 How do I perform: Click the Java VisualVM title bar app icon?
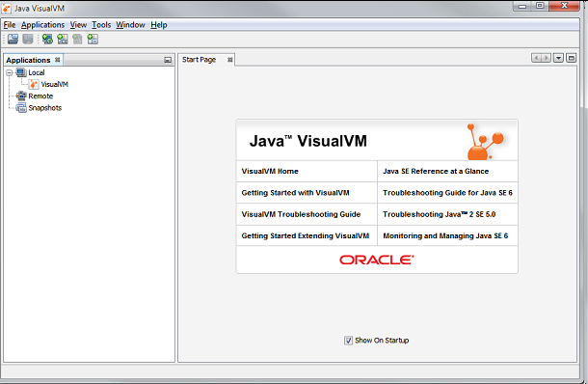coord(7,8)
